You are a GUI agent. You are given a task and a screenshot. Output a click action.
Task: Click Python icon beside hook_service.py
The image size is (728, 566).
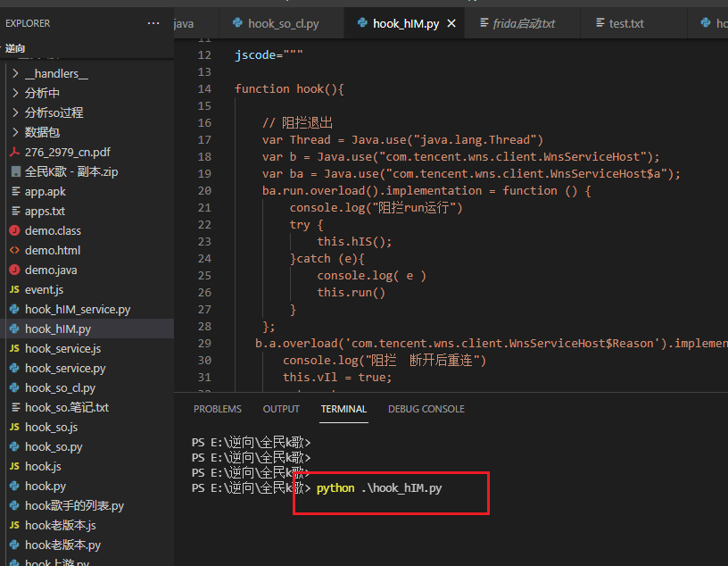pyautogui.click(x=15, y=368)
